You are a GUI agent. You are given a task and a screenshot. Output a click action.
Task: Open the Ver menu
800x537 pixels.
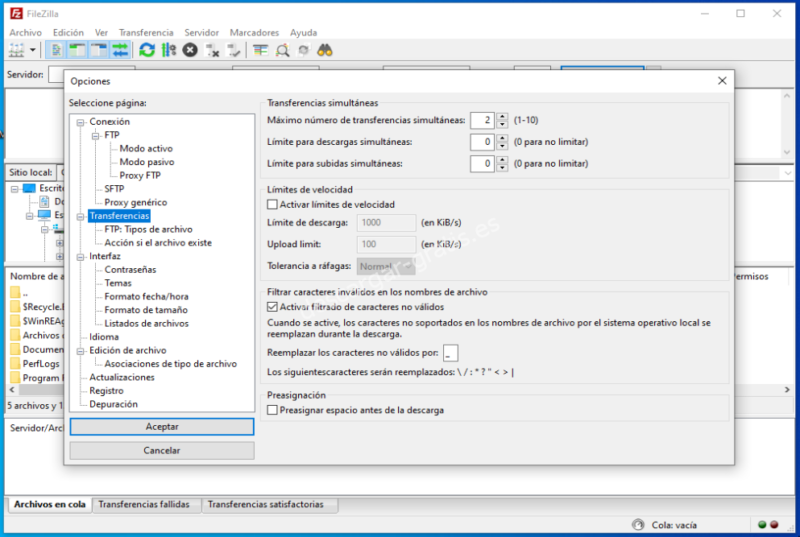[x=101, y=32]
